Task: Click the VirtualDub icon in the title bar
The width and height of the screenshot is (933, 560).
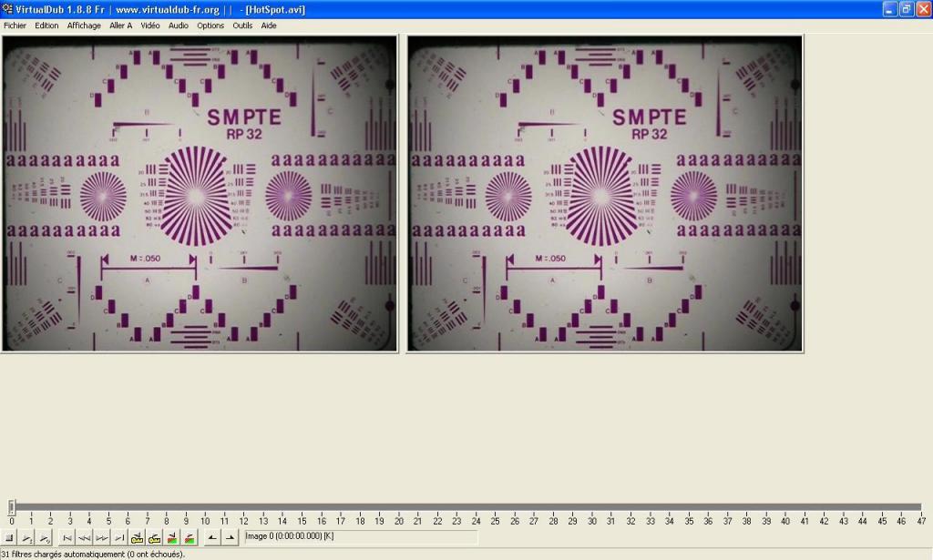Action: [x=7, y=9]
